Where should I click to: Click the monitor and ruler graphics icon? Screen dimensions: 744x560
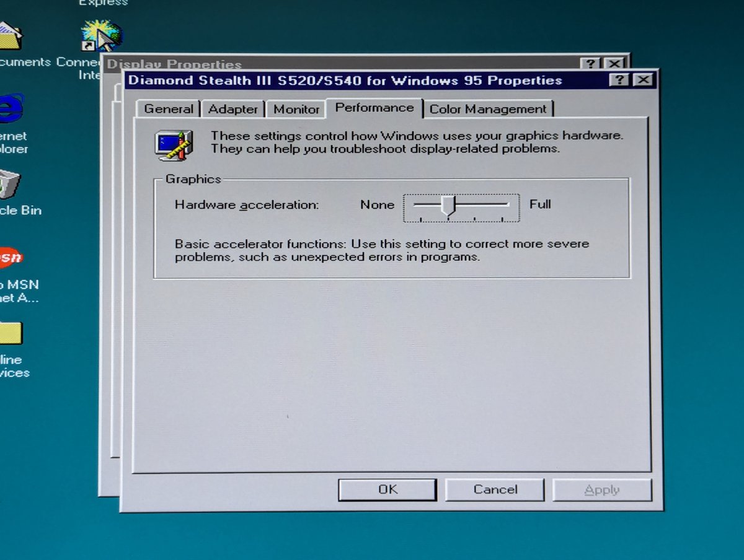[173, 144]
